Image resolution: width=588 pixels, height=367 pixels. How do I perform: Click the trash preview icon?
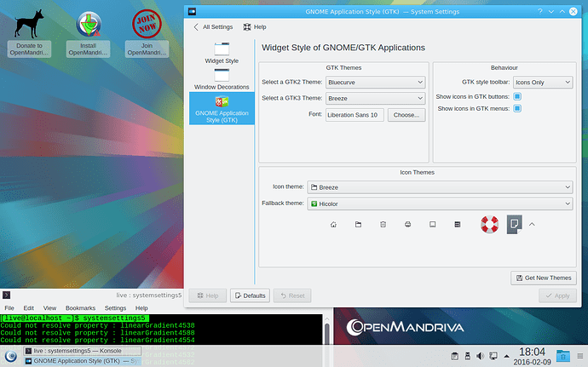click(x=383, y=225)
